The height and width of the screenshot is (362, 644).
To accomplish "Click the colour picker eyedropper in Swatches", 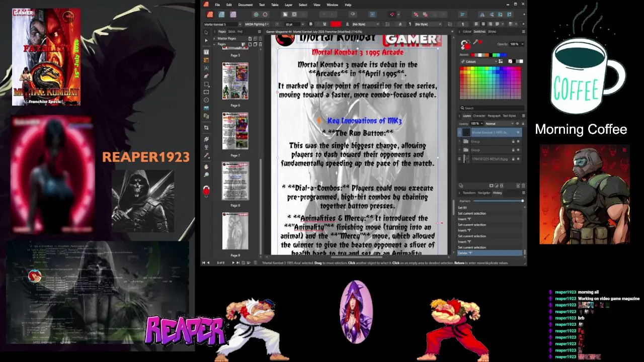I will (x=475, y=42).
